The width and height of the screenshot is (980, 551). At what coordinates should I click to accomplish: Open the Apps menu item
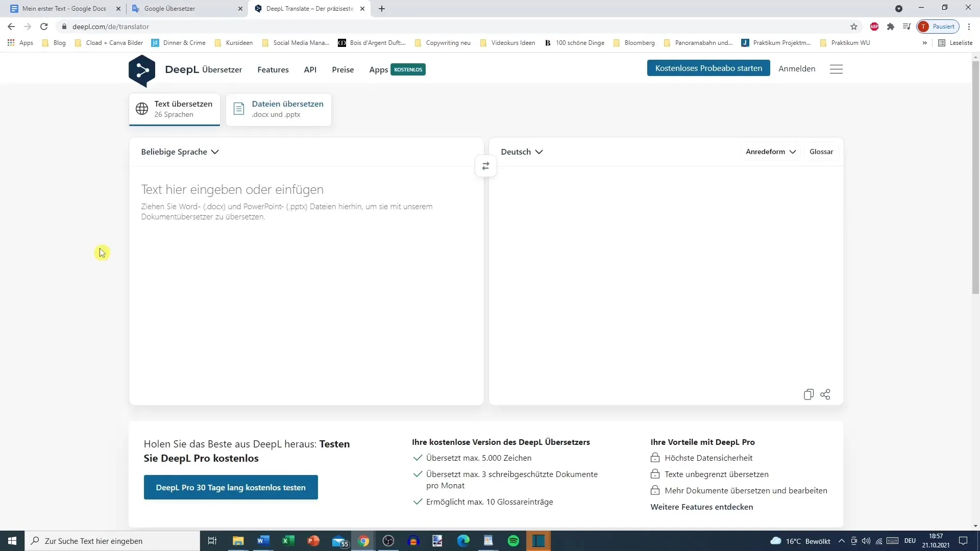click(x=379, y=70)
